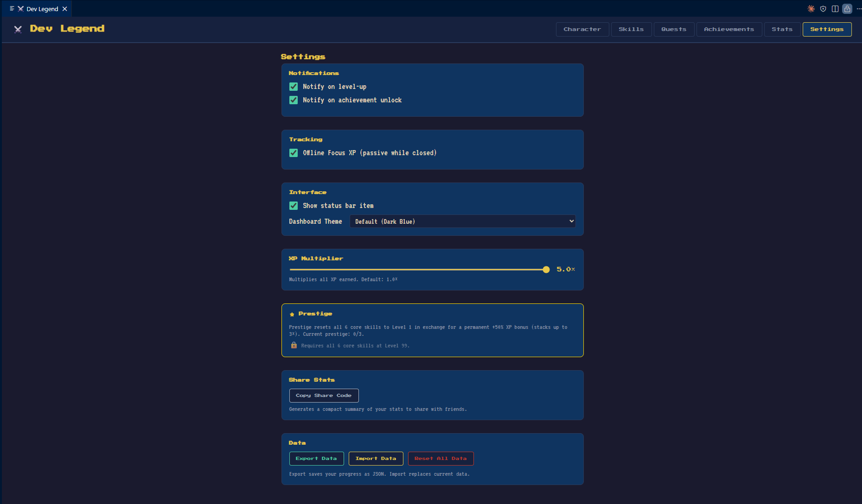
Task: Click the Notifications section heading
Action: [x=313, y=73]
